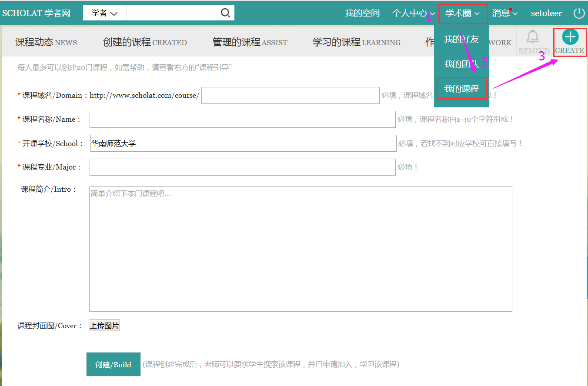Focus the 课程名称/Name input field

[242, 119]
